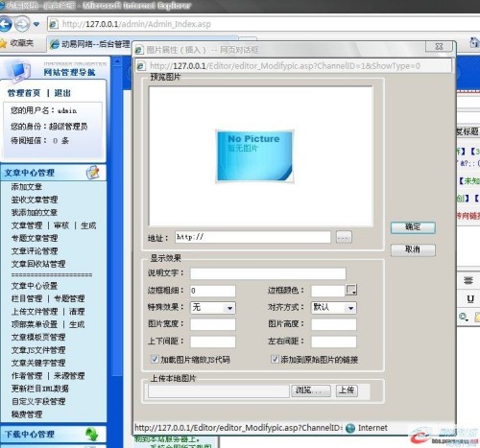Click the 边框粗细 input field
This screenshot has width=480, height=448.
coord(212,291)
